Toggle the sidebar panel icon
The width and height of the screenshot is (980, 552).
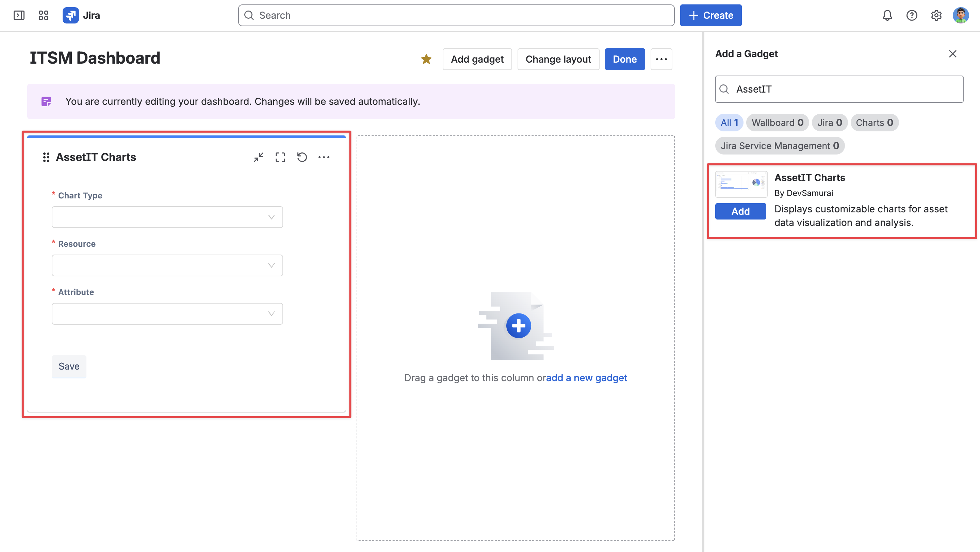click(19, 15)
